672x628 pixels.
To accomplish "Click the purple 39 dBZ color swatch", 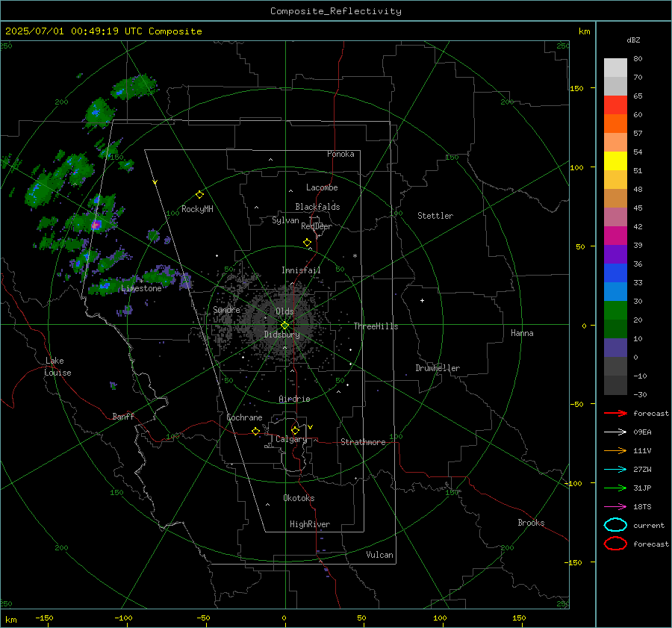I will [615, 254].
